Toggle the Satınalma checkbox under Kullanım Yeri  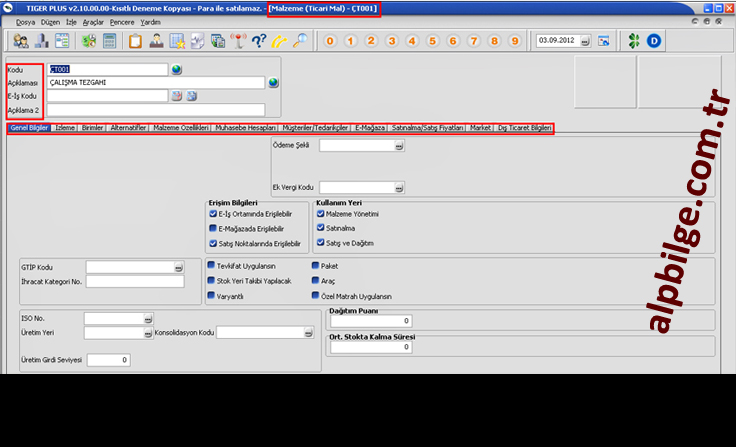319,228
